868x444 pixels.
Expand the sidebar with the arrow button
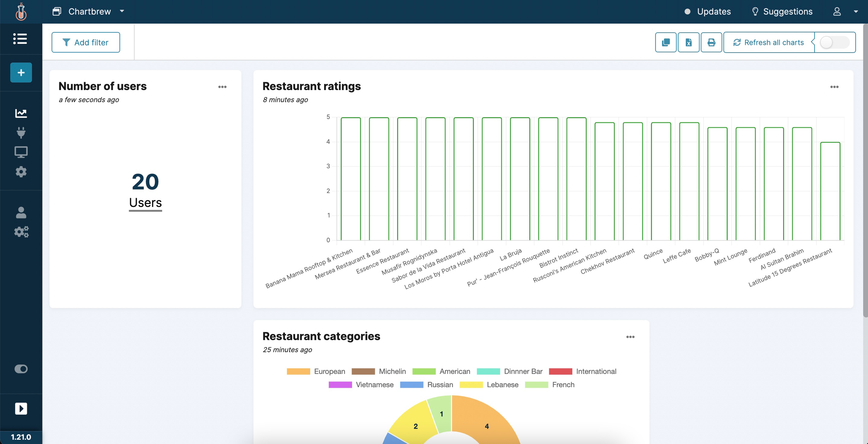pyautogui.click(x=21, y=409)
